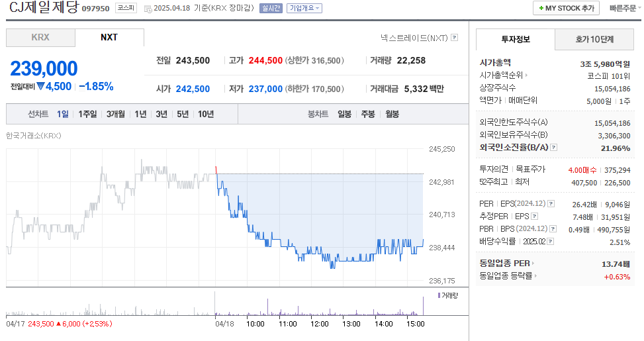Click the 코스피 101위 ranking value

point(609,76)
